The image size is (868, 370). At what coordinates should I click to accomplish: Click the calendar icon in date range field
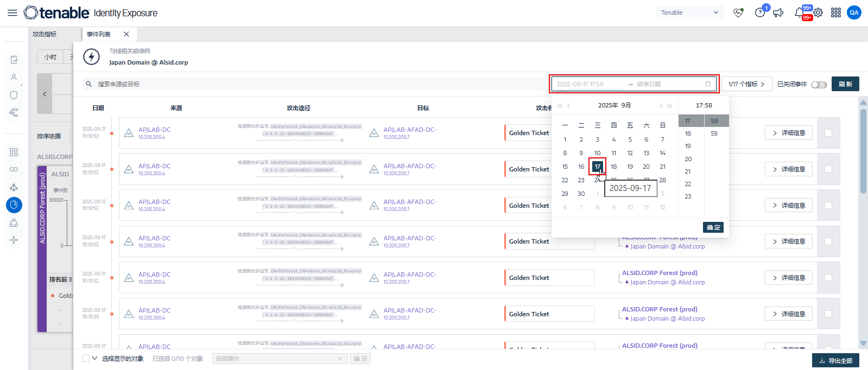click(x=708, y=84)
